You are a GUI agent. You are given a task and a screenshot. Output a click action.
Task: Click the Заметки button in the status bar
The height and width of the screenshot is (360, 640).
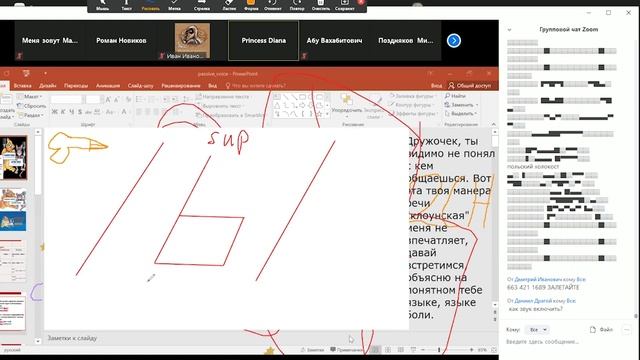312,350
